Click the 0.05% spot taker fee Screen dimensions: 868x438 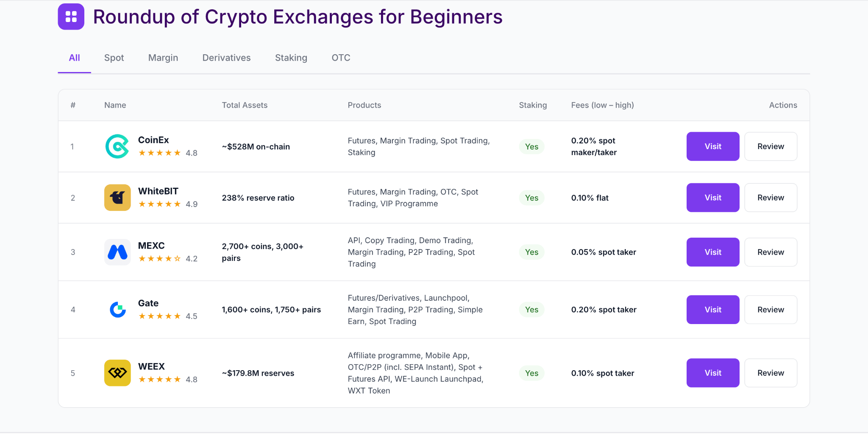click(604, 252)
